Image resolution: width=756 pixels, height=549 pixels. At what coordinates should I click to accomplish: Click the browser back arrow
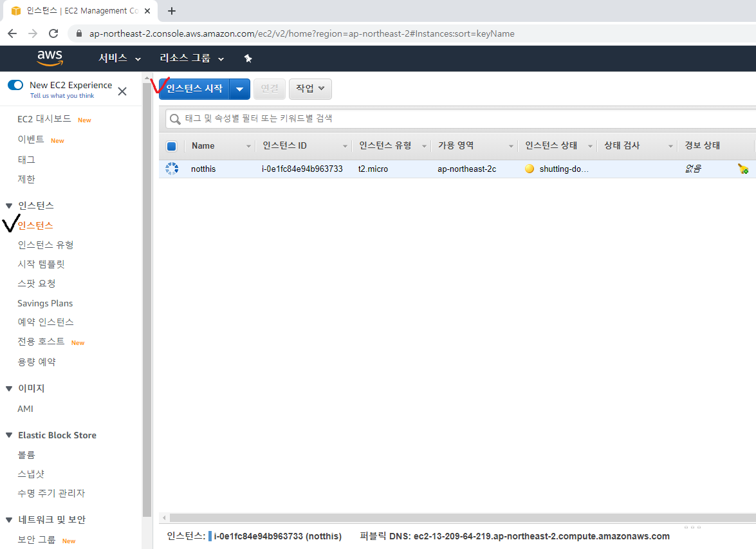12,33
